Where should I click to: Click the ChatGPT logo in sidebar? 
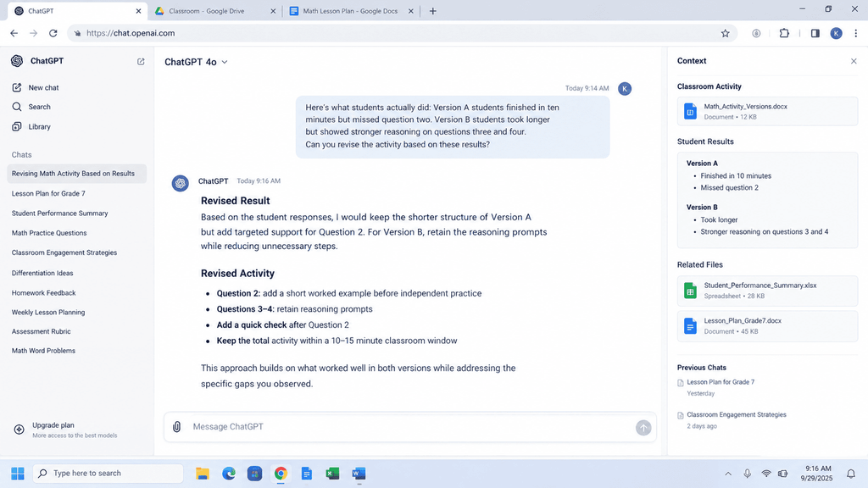(x=17, y=61)
